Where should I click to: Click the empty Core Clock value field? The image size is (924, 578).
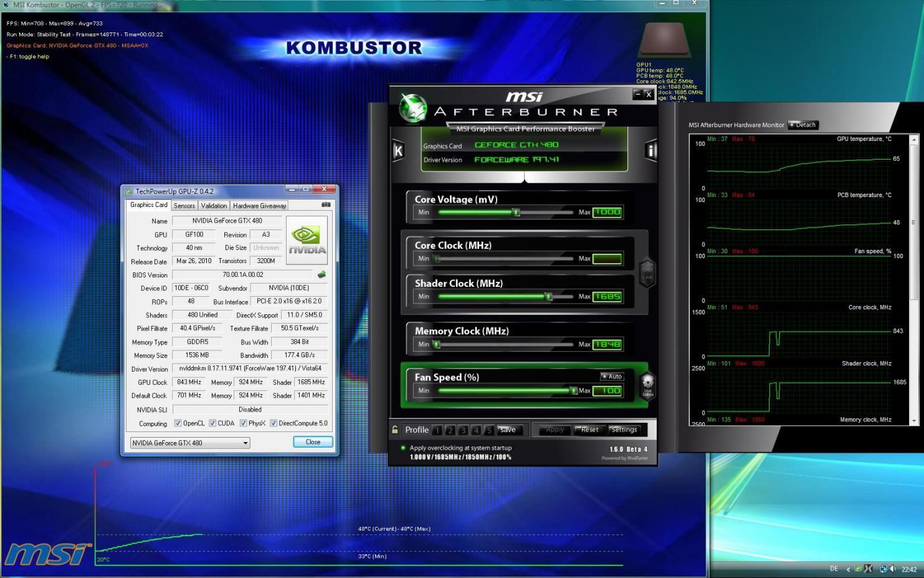tap(607, 258)
